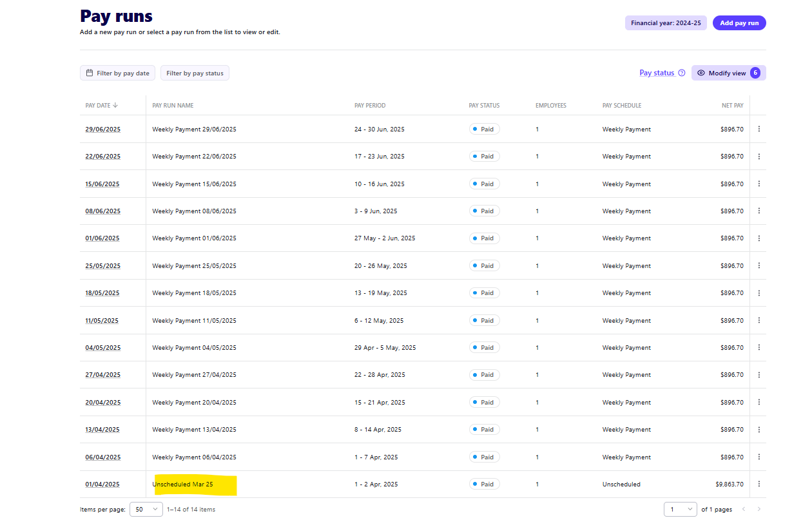Click the NET PAY column header

732,106
